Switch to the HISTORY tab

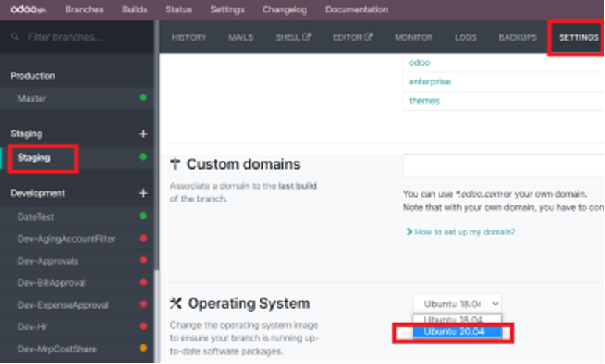coord(189,37)
